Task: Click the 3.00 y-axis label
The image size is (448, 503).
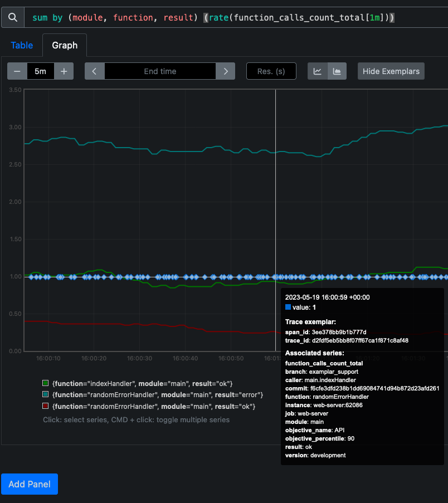Action: [x=15, y=127]
